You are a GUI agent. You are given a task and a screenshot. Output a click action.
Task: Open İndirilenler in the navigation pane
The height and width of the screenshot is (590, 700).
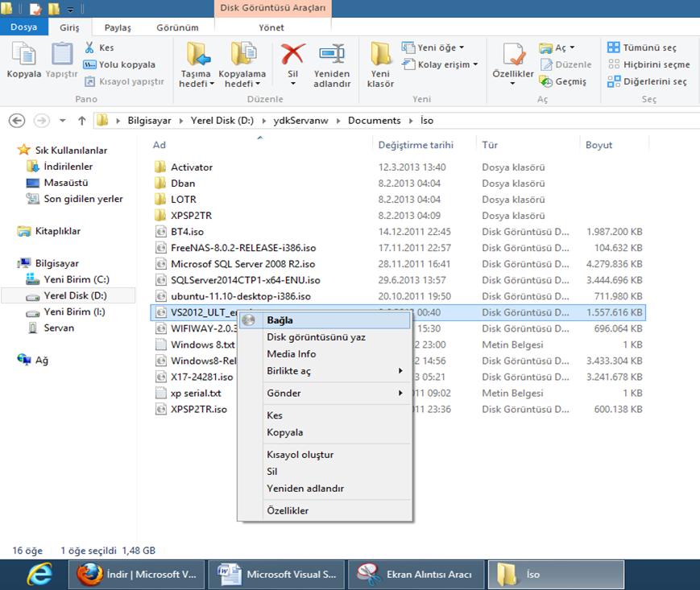(x=68, y=167)
